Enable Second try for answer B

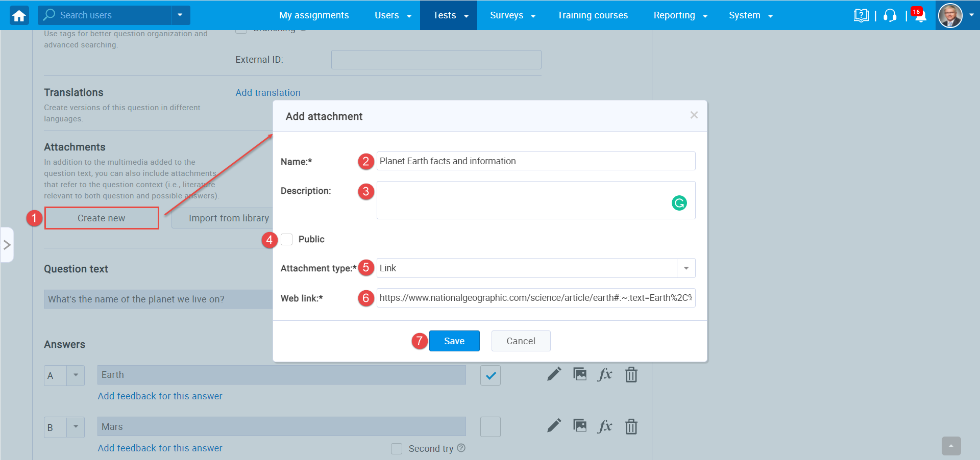[397, 448]
